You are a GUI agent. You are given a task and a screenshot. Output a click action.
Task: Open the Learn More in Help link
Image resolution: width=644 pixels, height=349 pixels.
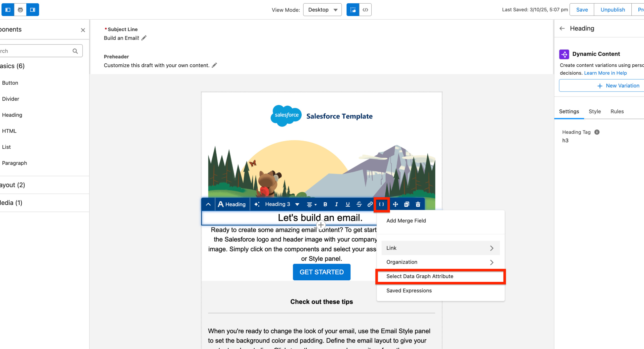click(605, 73)
